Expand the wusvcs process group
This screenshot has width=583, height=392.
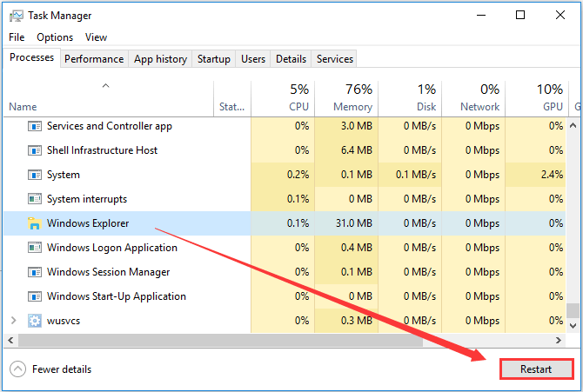click(x=14, y=320)
